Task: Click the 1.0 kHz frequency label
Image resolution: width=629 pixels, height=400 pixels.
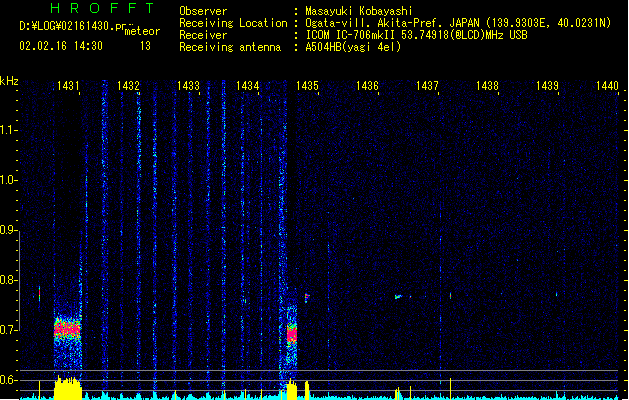Action: coord(8,180)
